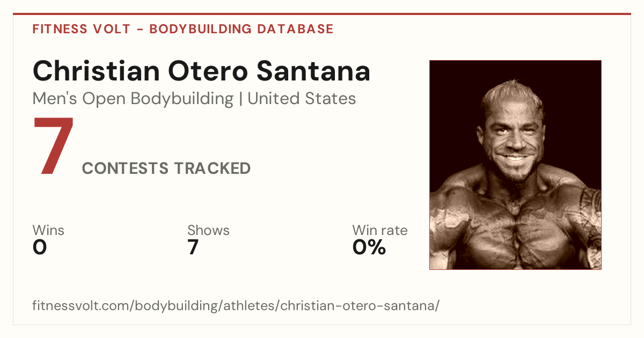
Task: Click the United States country label
Action: (x=302, y=99)
